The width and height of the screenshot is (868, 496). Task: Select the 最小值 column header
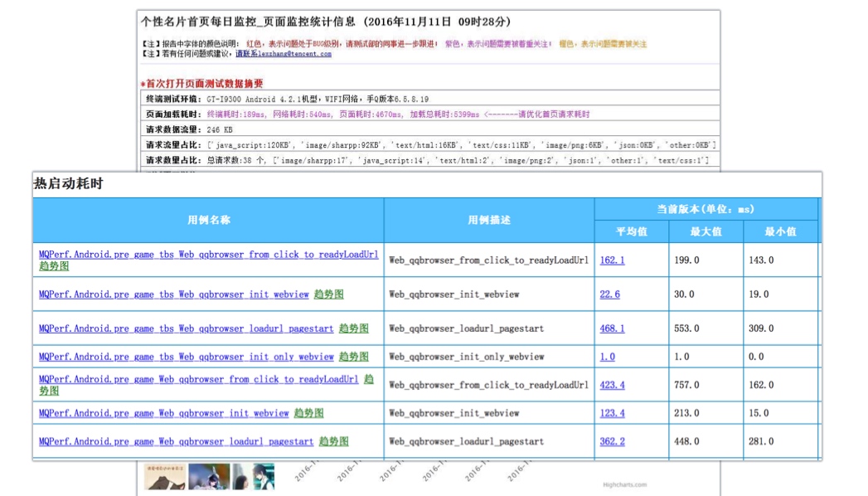[x=780, y=232]
